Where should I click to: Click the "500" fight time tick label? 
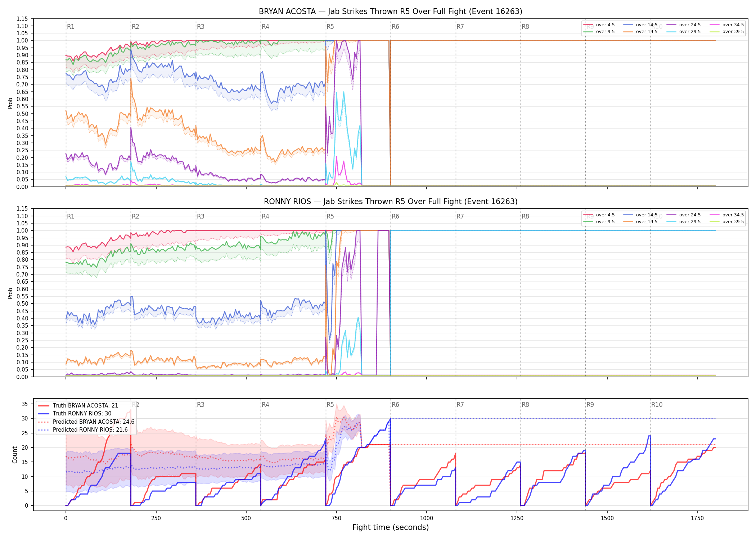pos(246,518)
